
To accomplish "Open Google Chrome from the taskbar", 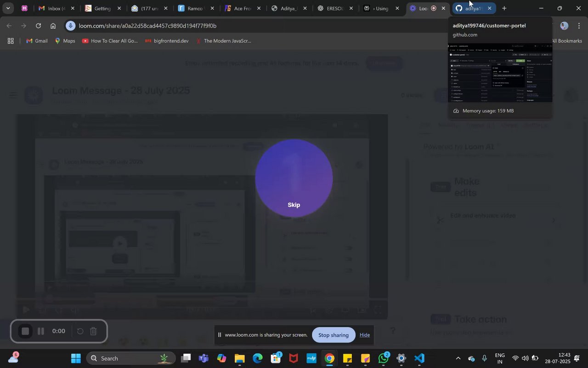I will coord(329,358).
